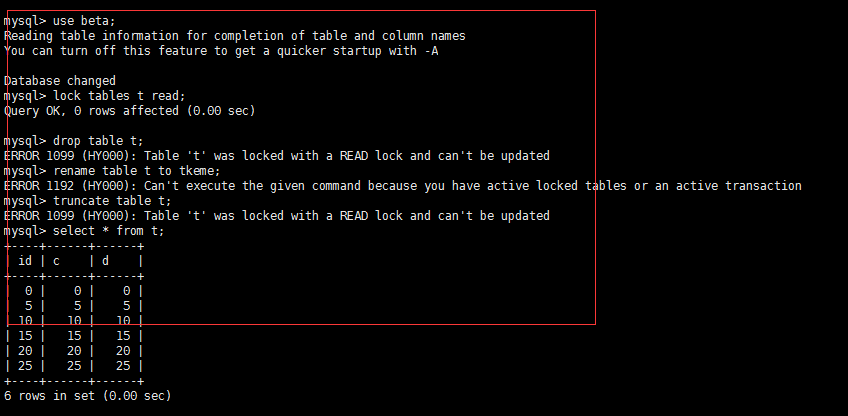This screenshot has height=416, width=848.
Task: Click the "use beta;" command text
Action: point(84,21)
